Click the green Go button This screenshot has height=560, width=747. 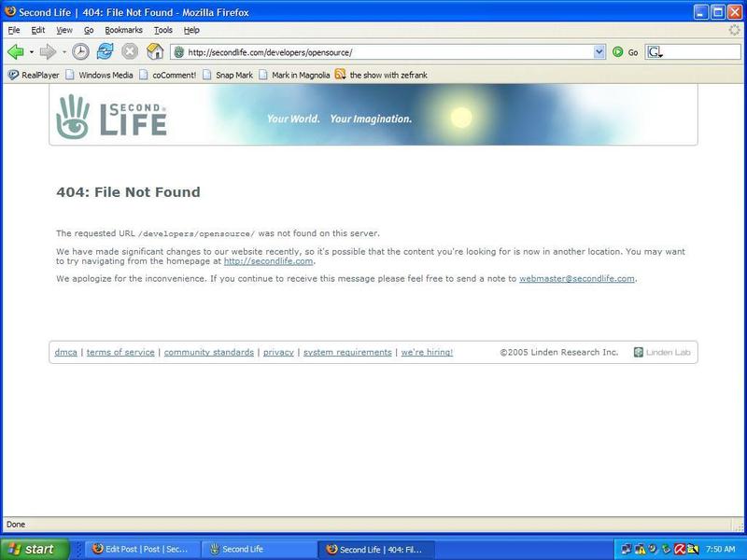click(625, 52)
